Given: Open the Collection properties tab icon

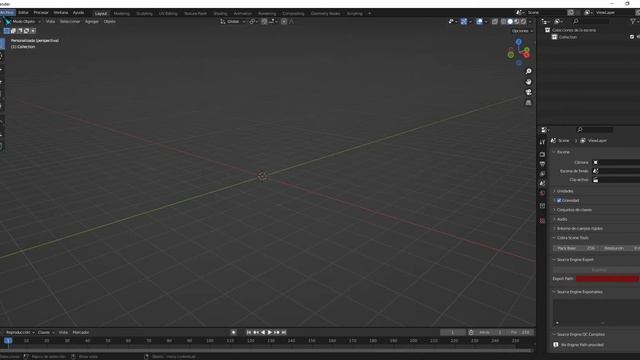Looking at the screenshot, I should (x=542, y=206).
